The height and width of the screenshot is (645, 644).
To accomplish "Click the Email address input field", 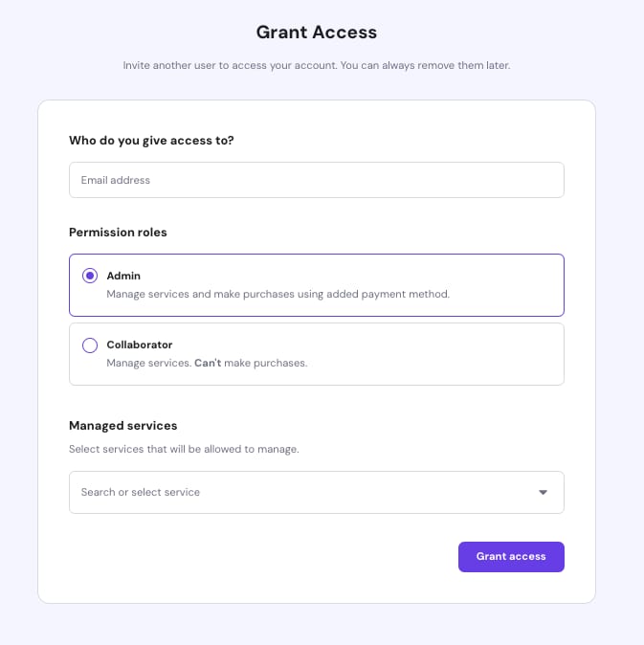I will click(316, 180).
